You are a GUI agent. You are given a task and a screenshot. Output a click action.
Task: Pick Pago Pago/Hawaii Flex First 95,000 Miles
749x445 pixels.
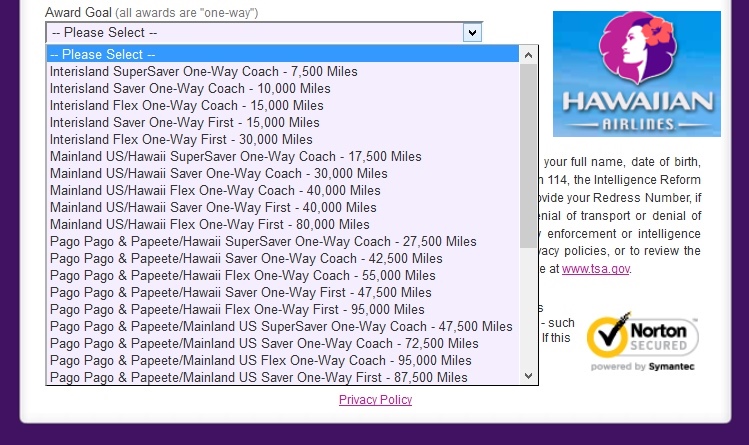point(283,310)
